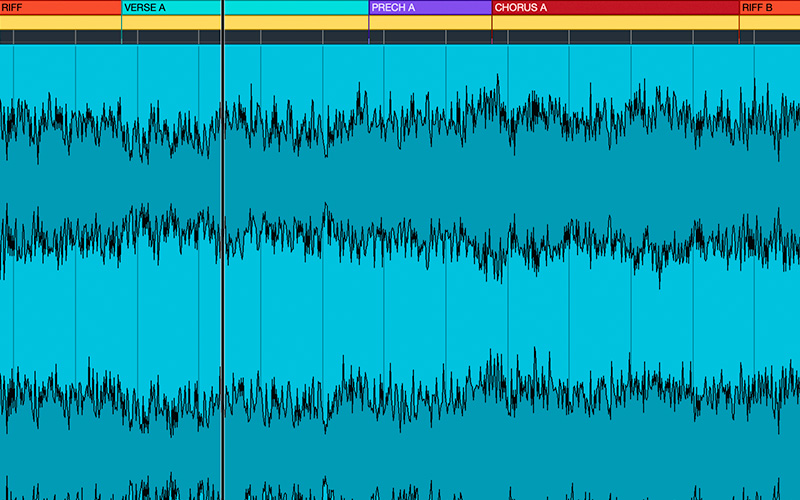The image size is (800, 500).
Task: Select the third waveform track
Action: [400, 390]
